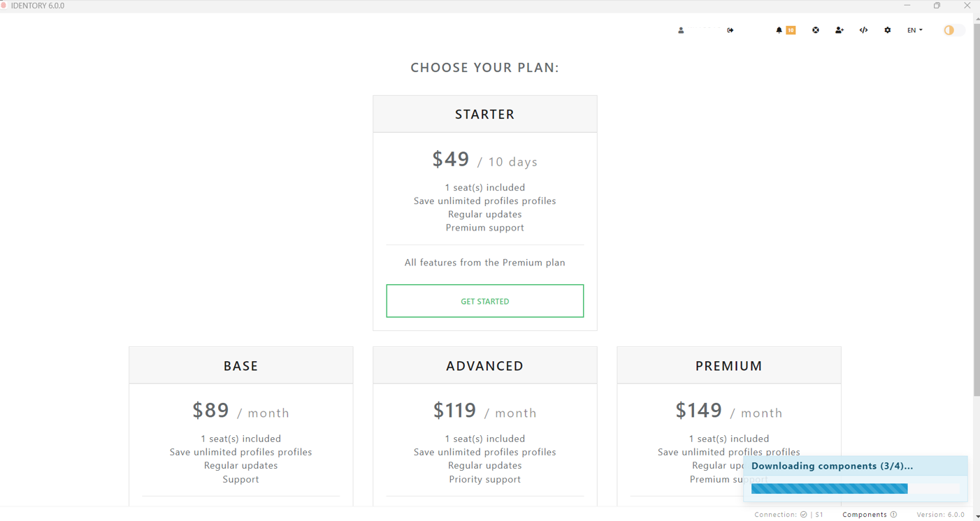
Task: Select the BASE plan header
Action: click(241, 365)
